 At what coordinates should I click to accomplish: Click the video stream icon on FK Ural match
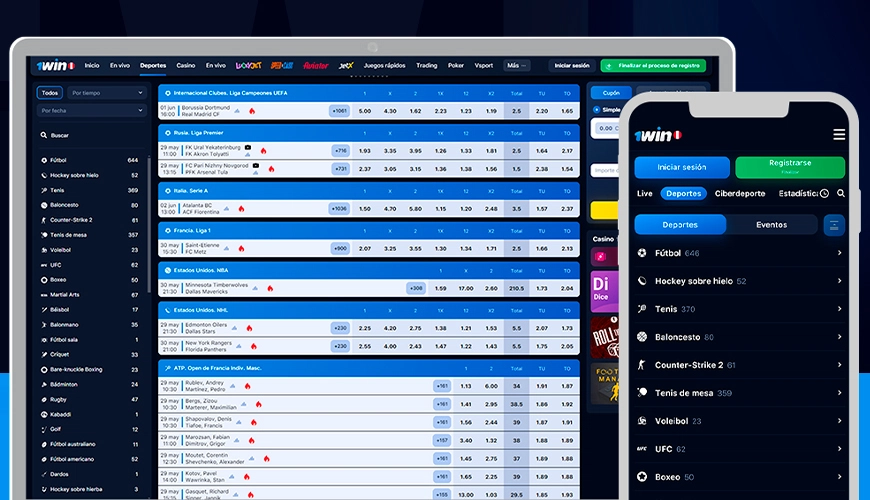(x=248, y=148)
